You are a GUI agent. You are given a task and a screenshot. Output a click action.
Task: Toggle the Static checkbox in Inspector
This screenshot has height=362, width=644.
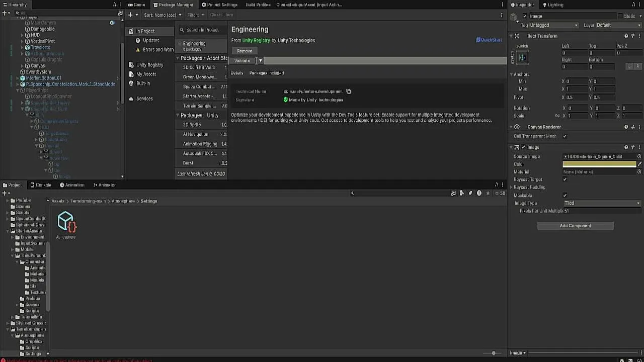pyautogui.click(x=620, y=16)
